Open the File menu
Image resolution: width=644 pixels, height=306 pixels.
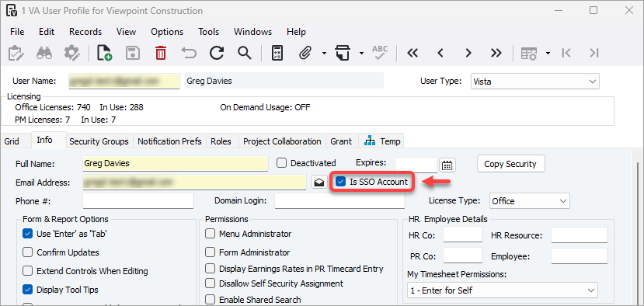point(17,32)
